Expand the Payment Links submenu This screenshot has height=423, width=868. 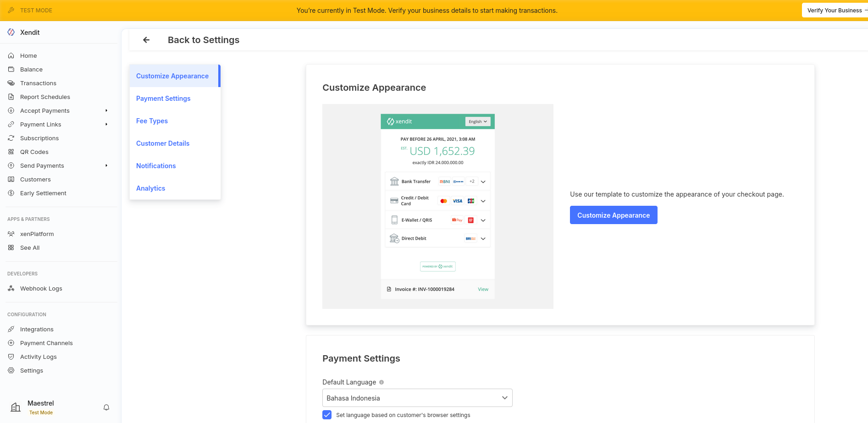point(106,124)
